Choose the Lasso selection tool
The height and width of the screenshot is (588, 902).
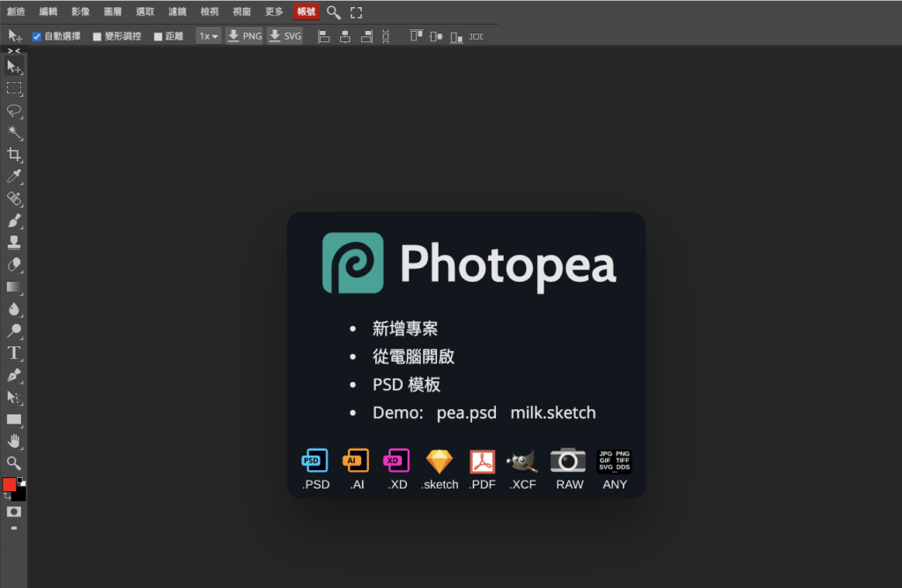pyautogui.click(x=14, y=110)
